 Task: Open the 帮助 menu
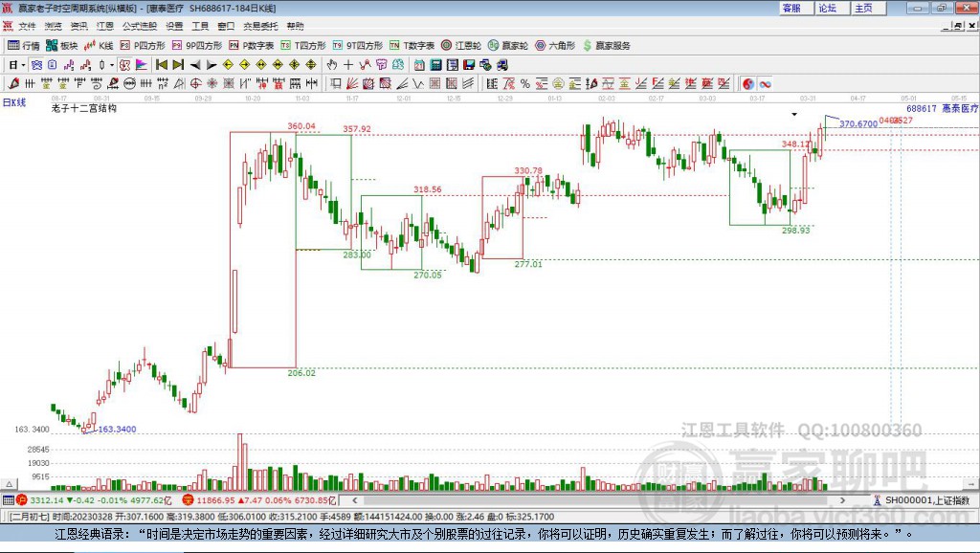295,26
